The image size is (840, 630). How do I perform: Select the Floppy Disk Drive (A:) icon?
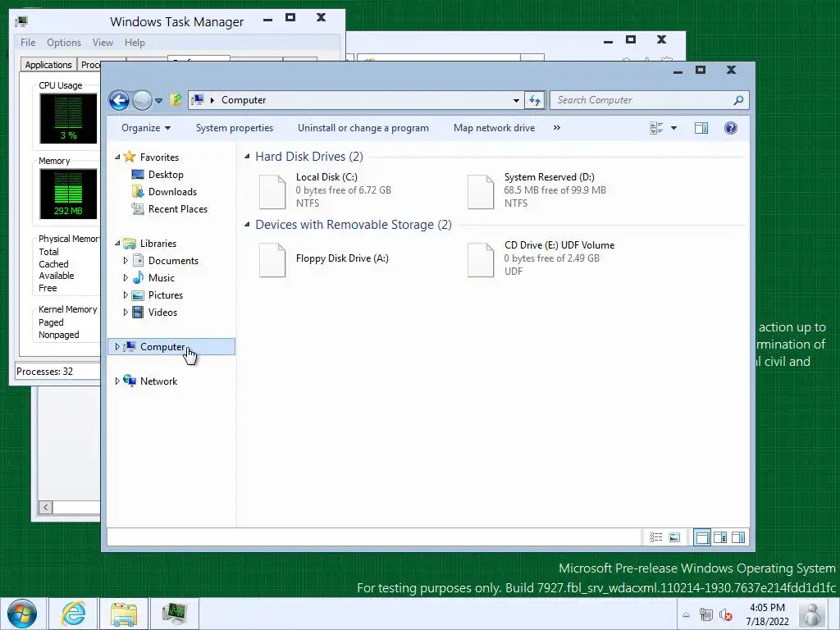coord(272,260)
